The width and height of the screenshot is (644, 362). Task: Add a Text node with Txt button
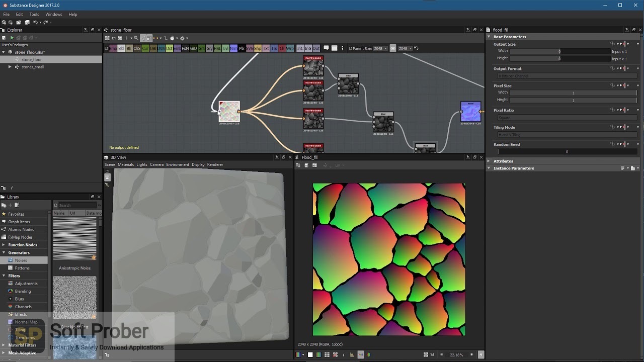(x=266, y=48)
